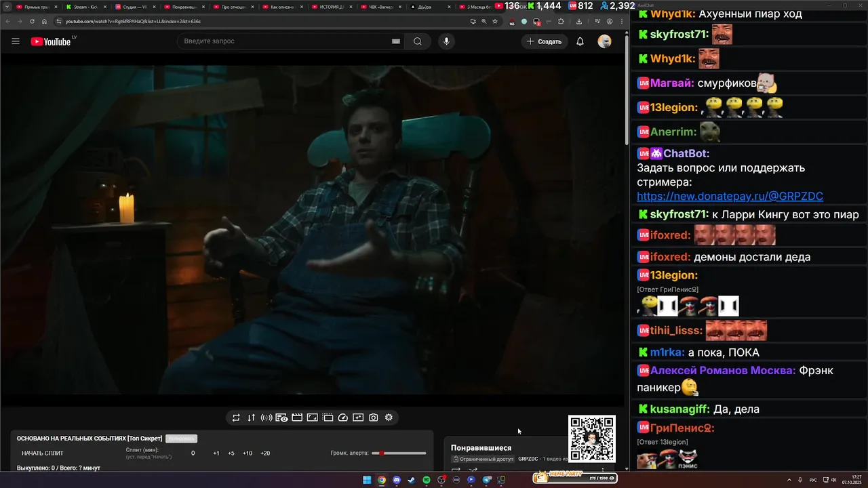Open the playback speed gauge icon

343,418
